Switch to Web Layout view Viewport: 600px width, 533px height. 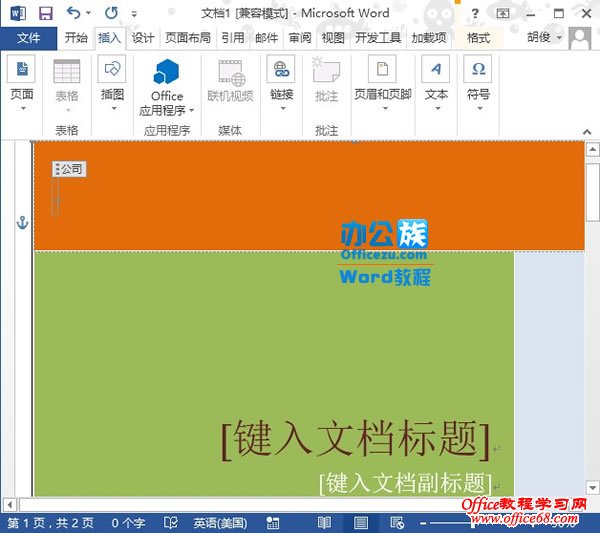pyautogui.click(x=397, y=523)
